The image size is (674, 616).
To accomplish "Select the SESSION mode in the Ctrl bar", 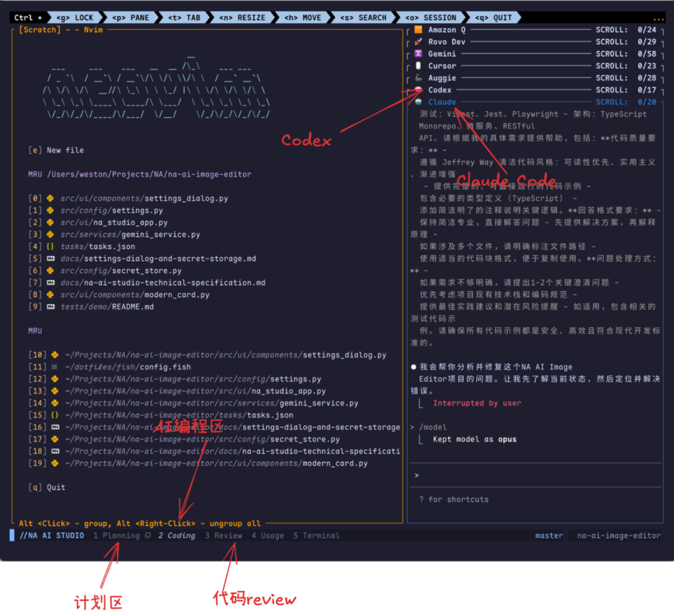I will tap(431, 17).
